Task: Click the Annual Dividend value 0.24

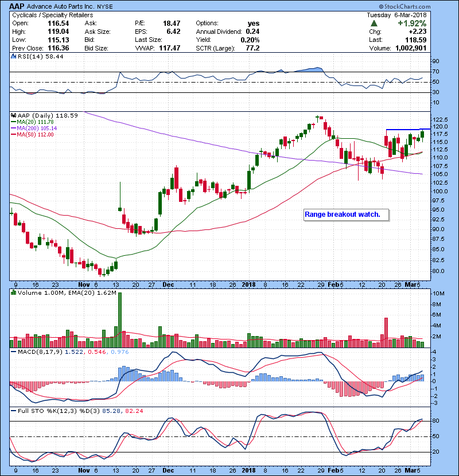Action: (253, 32)
